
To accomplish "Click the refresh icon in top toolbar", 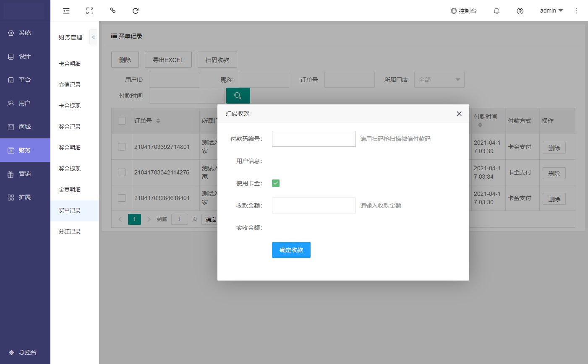I will 136,11.
